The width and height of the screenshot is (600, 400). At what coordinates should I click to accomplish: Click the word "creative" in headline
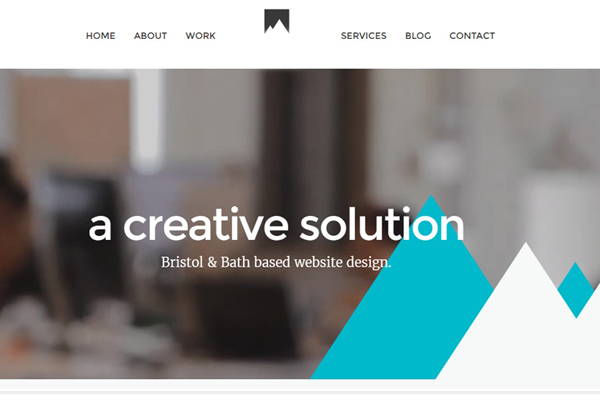pos(205,225)
